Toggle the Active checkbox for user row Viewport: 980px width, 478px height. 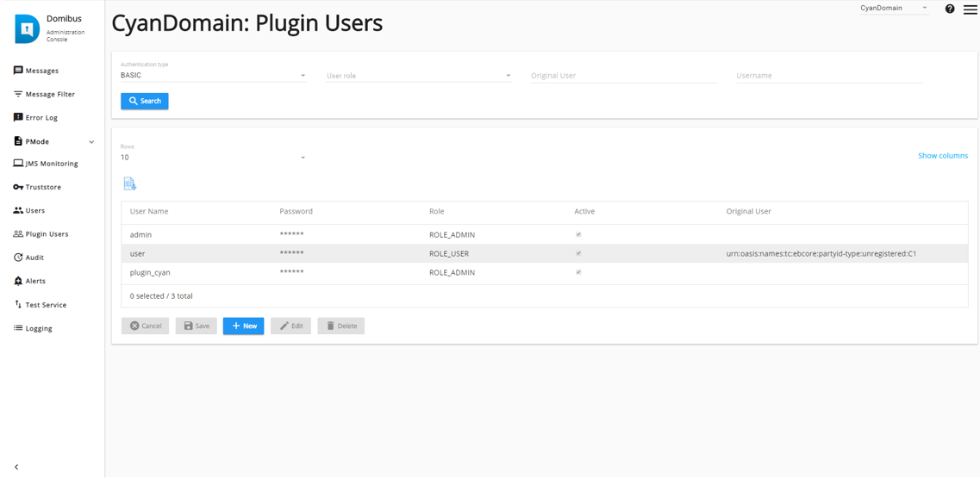(x=578, y=253)
